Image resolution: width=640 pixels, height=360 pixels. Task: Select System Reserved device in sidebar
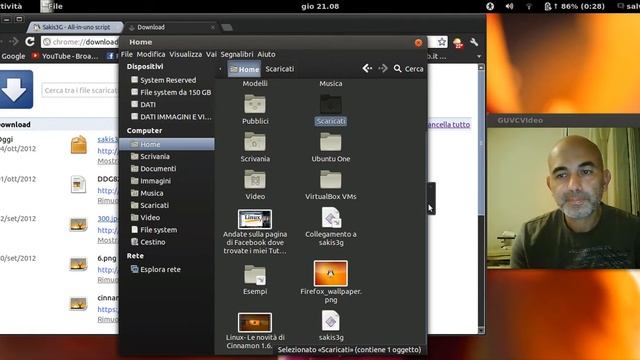(x=167, y=80)
